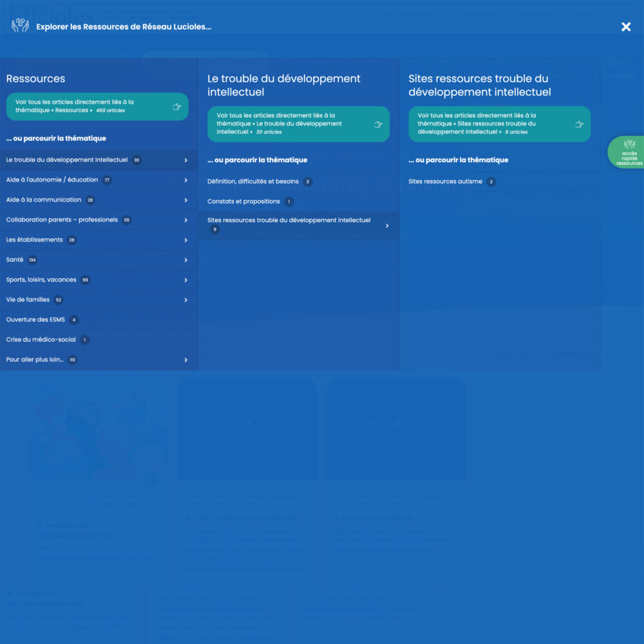Open 'Définition, difficultés et besoins' item

(x=299, y=182)
